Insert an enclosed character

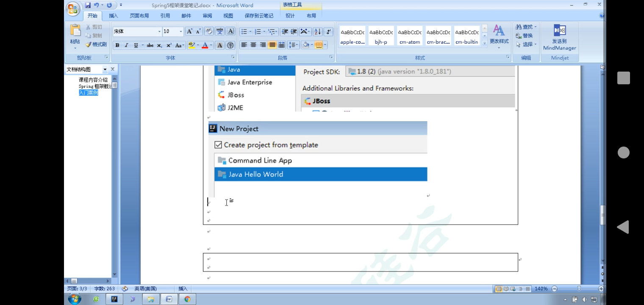230,45
